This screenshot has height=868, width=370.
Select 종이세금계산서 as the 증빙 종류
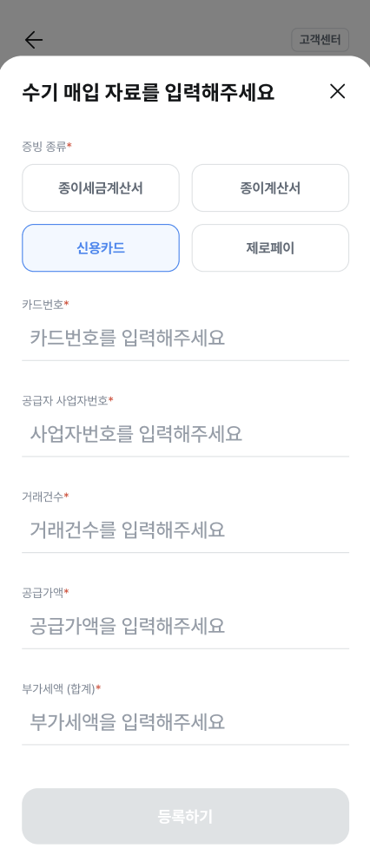point(101,187)
